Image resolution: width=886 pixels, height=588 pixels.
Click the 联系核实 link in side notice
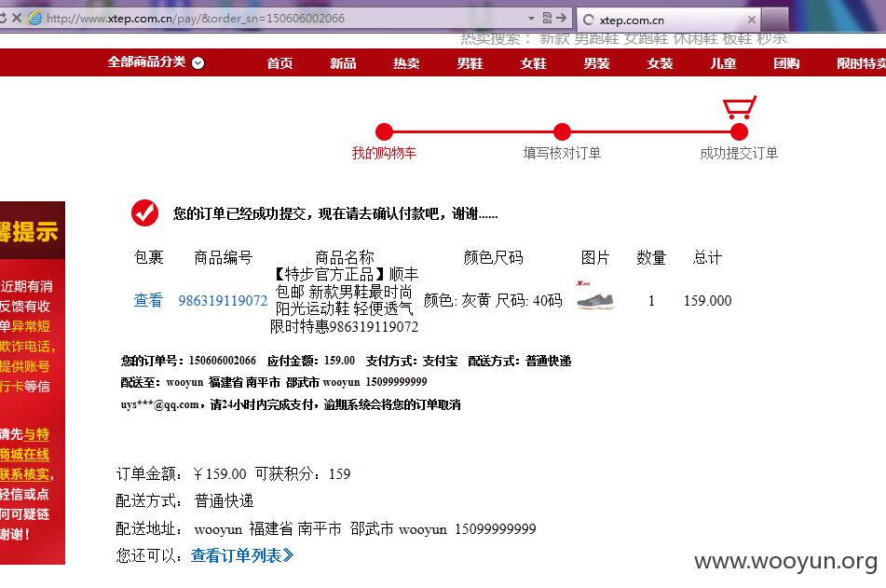point(24,473)
